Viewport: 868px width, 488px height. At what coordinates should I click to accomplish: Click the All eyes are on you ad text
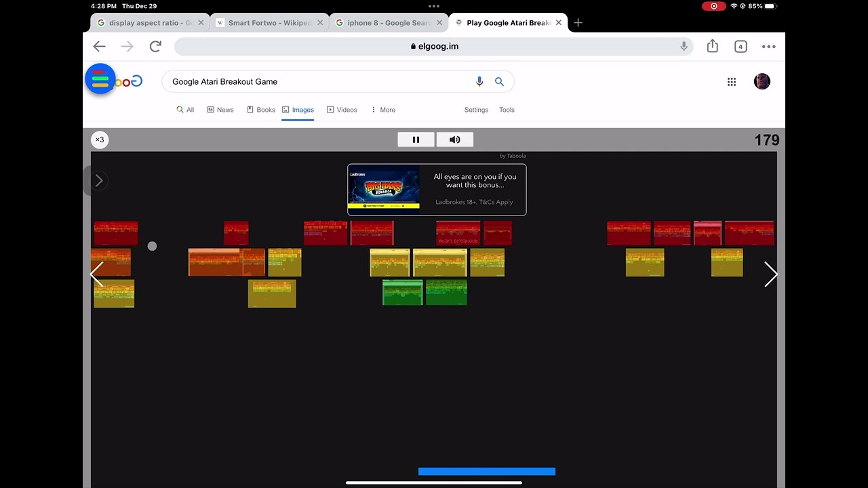pos(475,181)
